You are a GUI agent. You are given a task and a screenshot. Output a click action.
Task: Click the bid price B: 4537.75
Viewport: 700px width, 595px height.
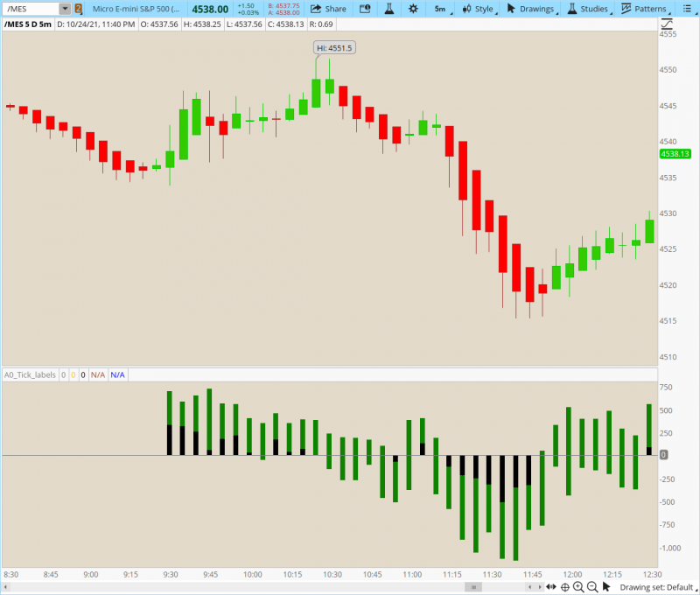(283, 6)
